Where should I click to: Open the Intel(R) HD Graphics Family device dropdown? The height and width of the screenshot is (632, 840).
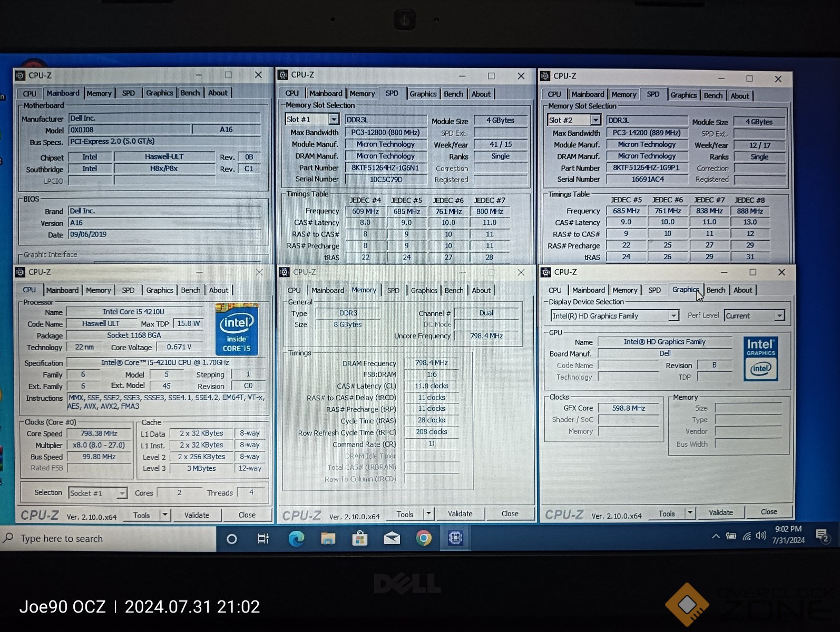click(x=673, y=315)
